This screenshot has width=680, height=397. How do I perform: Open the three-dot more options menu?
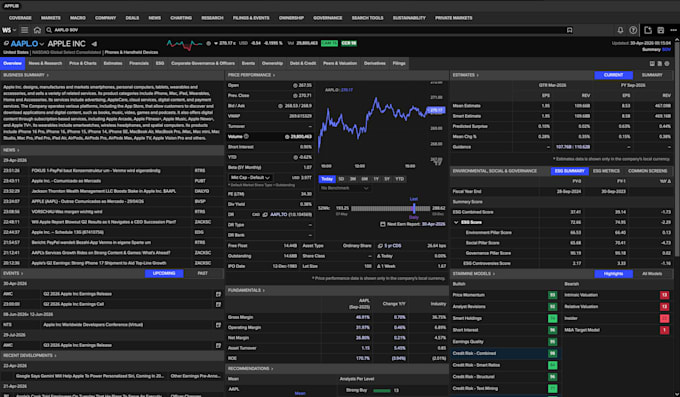(x=673, y=30)
